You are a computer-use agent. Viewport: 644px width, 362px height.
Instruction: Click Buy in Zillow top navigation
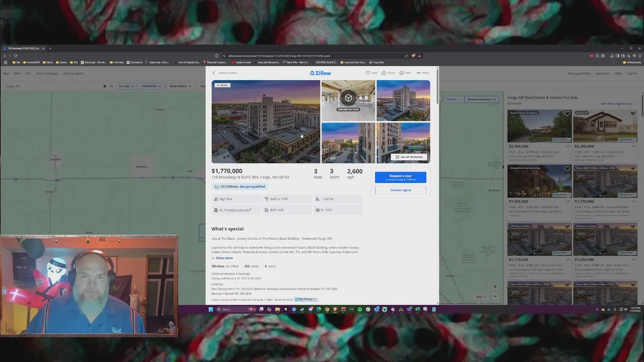[x=6, y=73]
